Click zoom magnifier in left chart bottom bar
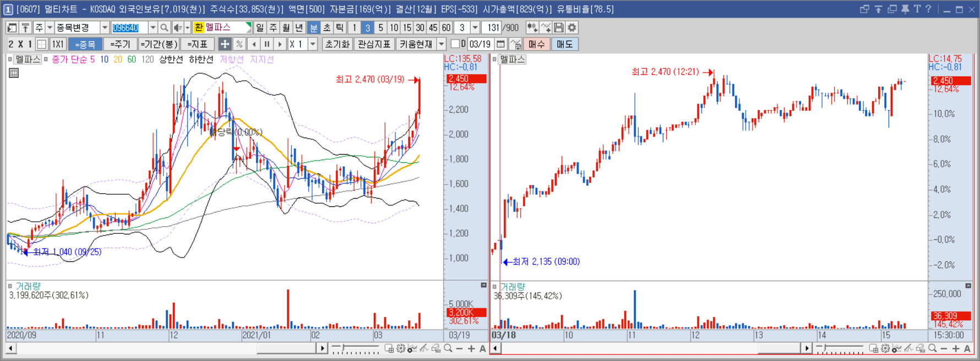Image resolution: width=980 pixels, height=361 pixels. (448, 348)
